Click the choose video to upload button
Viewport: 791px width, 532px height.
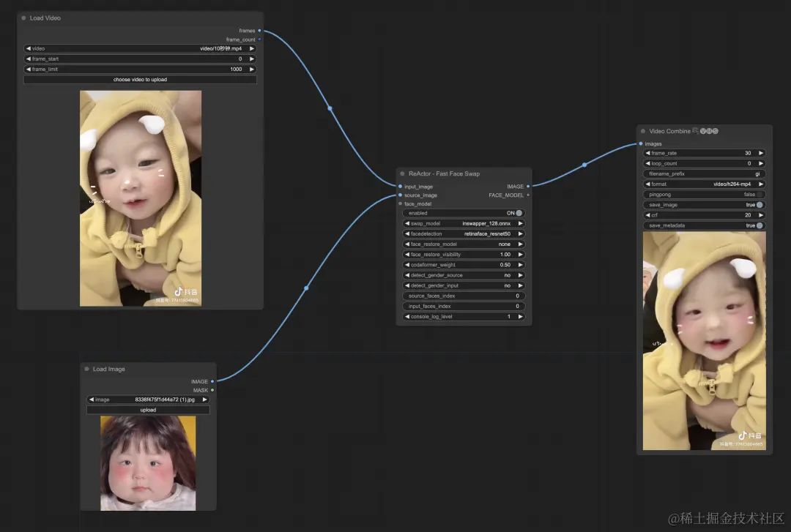140,80
